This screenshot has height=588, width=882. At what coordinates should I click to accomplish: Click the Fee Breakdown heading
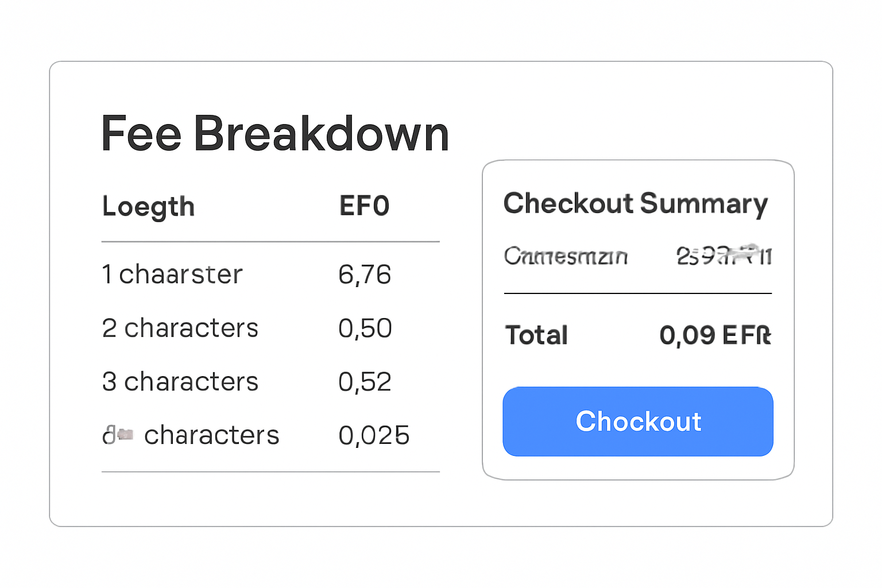click(274, 133)
